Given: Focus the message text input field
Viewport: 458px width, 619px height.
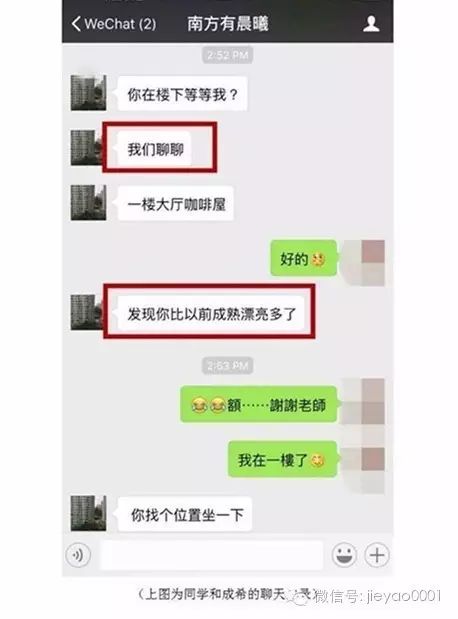Looking at the screenshot, I should pos(211,555).
